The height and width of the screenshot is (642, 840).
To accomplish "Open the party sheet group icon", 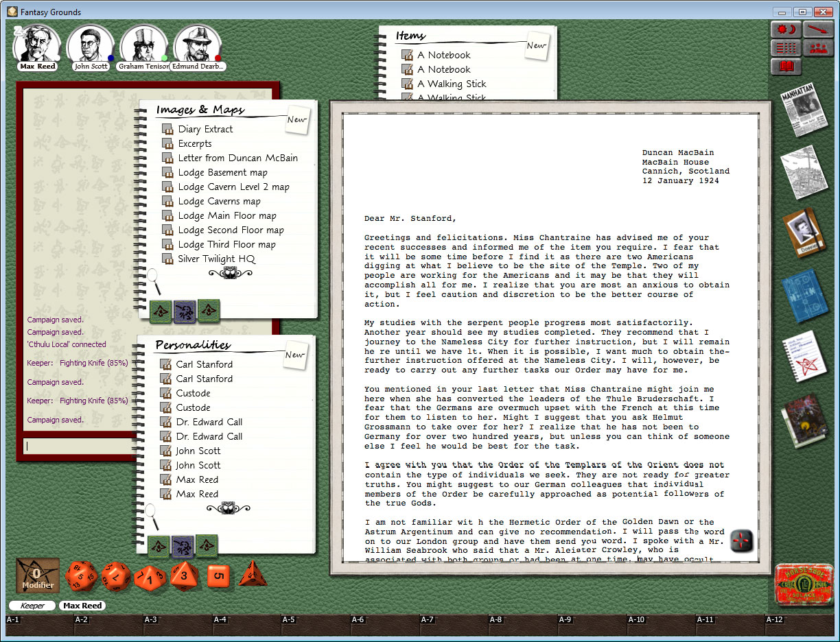I will (x=818, y=48).
